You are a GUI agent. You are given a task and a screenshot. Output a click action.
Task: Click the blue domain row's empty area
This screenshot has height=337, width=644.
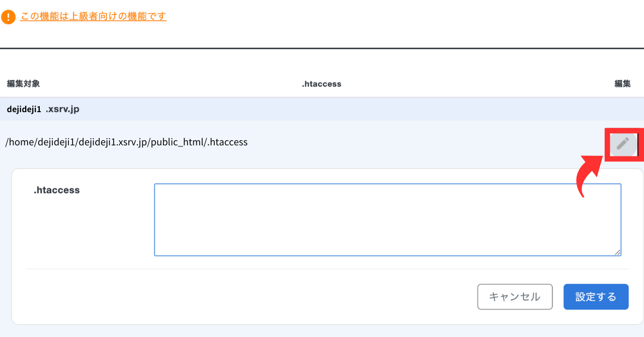[x=352, y=109]
